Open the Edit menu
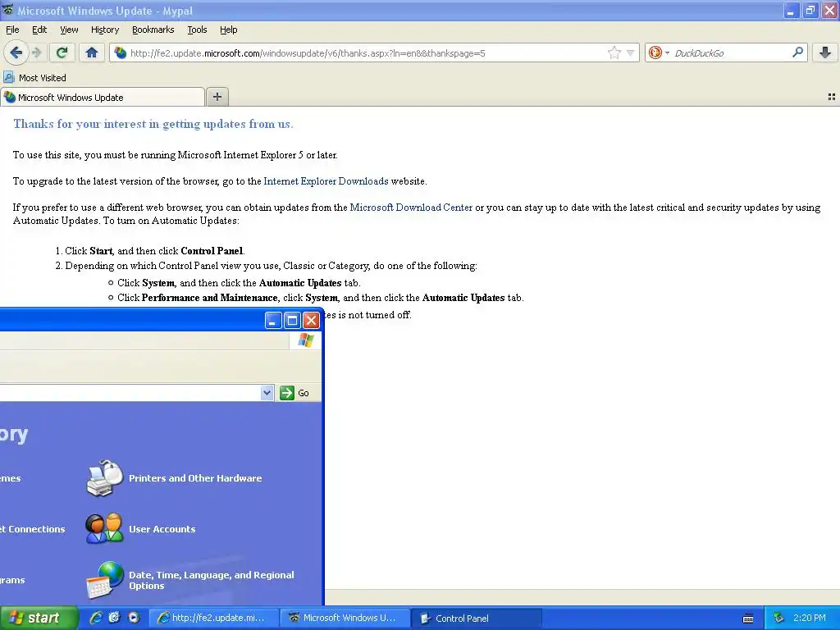Viewport: 840px width, 630px height. 39,30
